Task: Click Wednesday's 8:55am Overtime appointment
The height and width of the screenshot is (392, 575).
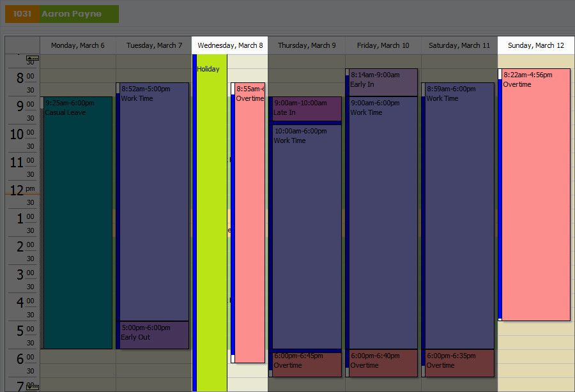Action: [250, 223]
